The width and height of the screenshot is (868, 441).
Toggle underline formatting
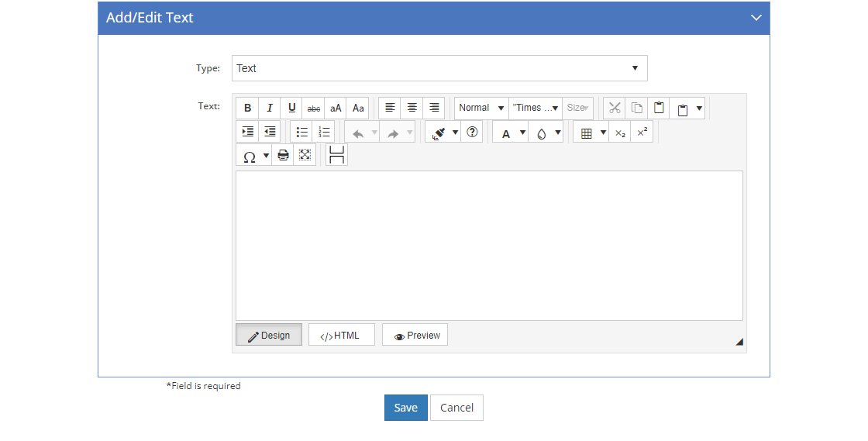click(x=291, y=108)
